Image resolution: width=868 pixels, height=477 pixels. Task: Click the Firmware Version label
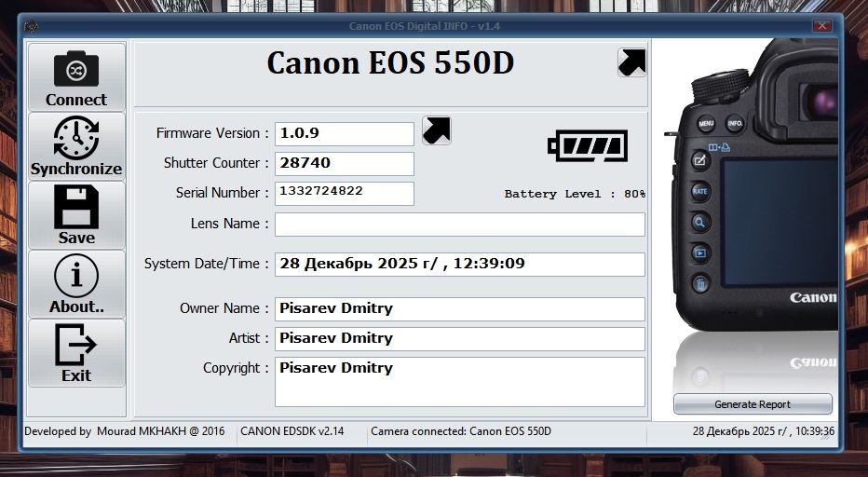(212, 133)
